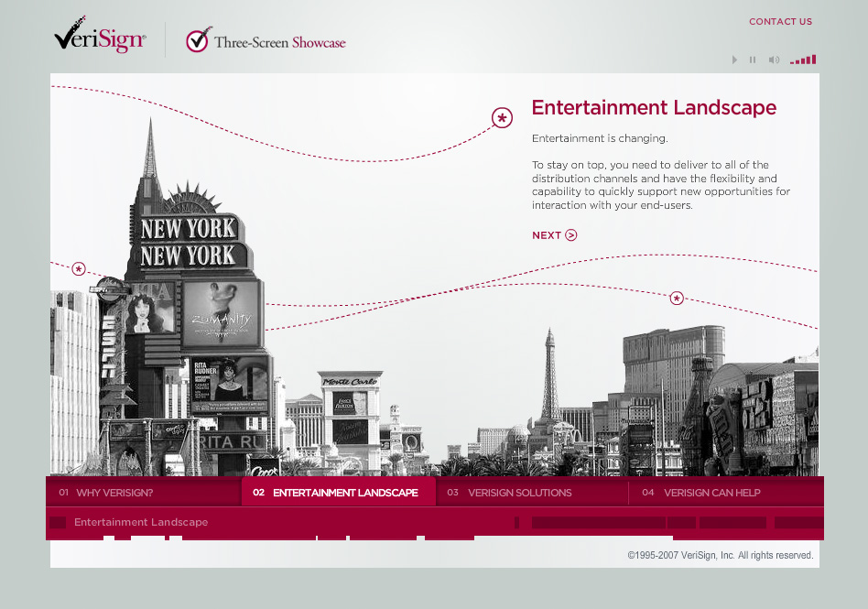868x609 pixels.
Task: Click the play button in media controls
Action: [x=734, y=60]
